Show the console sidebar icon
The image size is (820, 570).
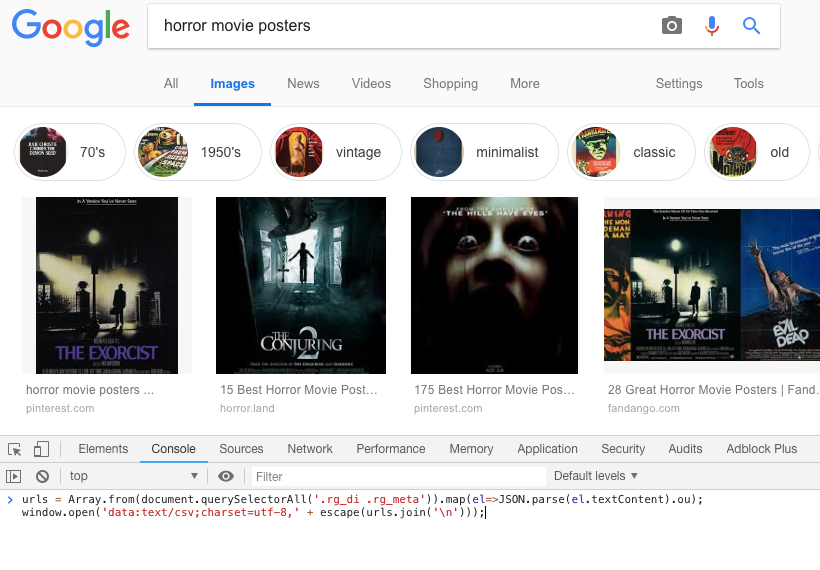(14, 476)
